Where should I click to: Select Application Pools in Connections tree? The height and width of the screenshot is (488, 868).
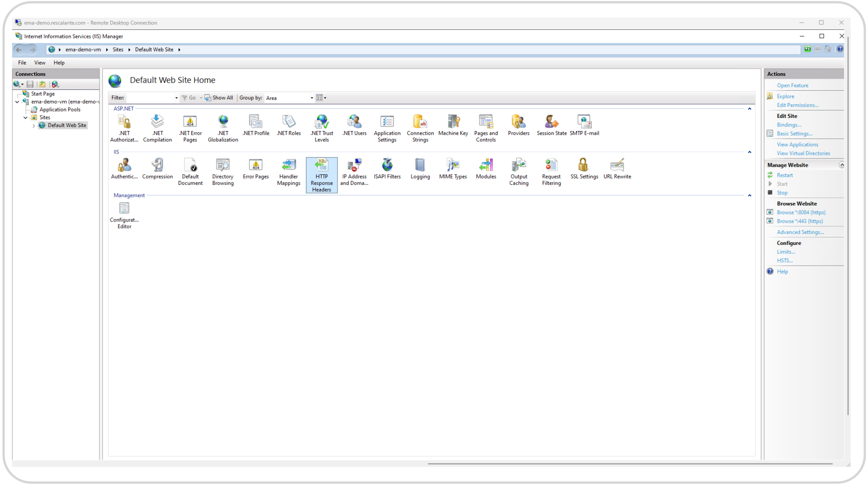coord(60,110)
